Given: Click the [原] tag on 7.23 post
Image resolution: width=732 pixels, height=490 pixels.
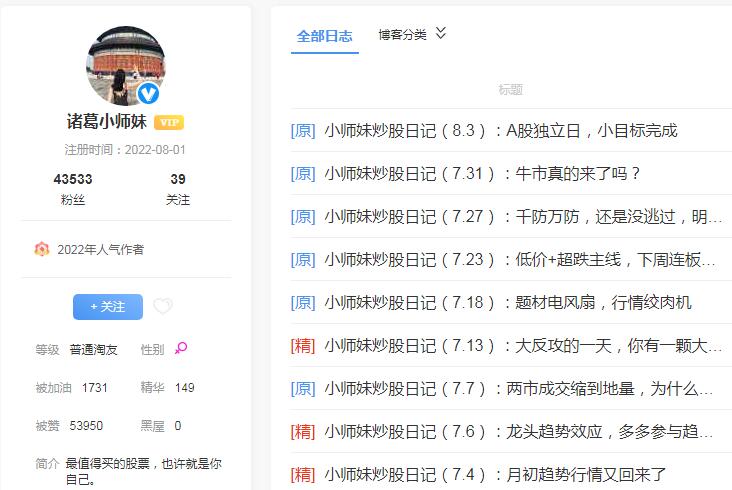Looking at the screenshot, I should tap(303, 259).
